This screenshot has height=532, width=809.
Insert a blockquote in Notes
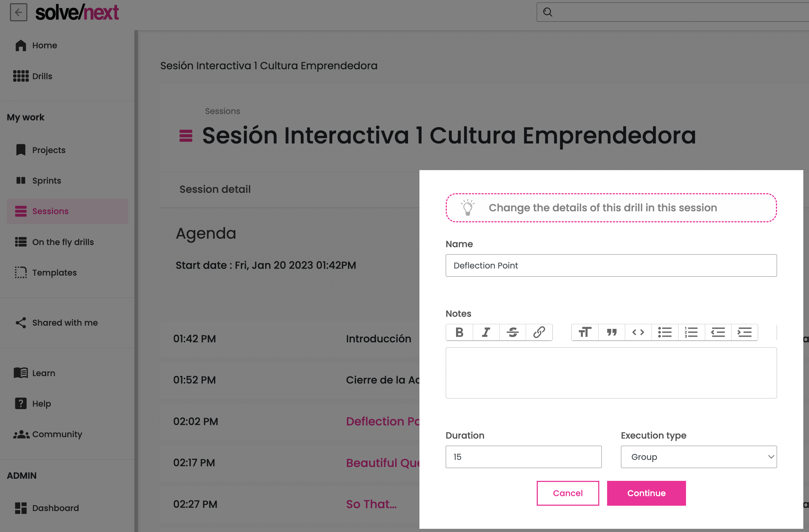[x=611, y=332]
